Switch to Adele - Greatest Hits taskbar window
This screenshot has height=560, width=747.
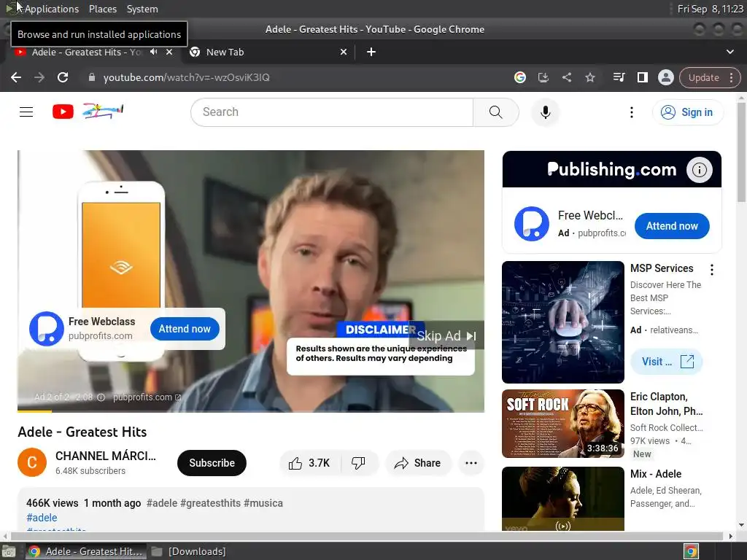point(86,551)
